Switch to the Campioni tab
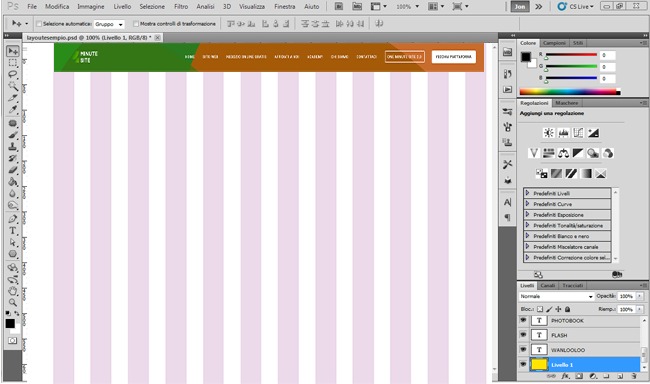This screenshot has height=384, width=650. [554, 43]
